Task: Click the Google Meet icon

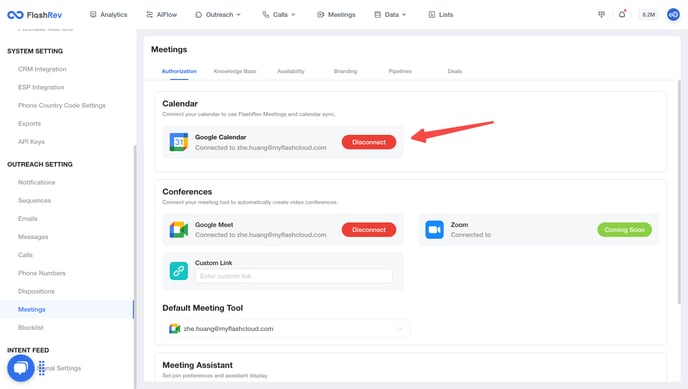Action: pyautogui.click(x=179, y=229)
